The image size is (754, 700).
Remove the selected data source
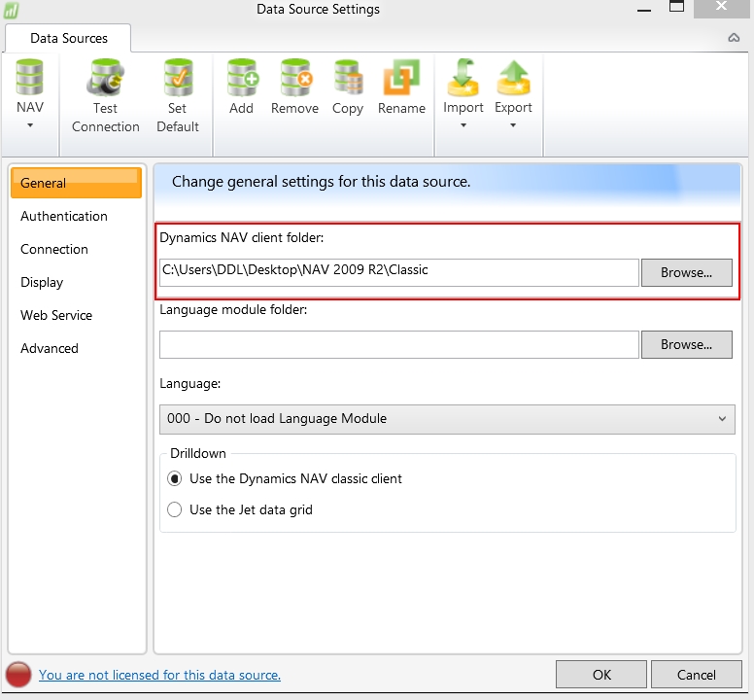294,87
